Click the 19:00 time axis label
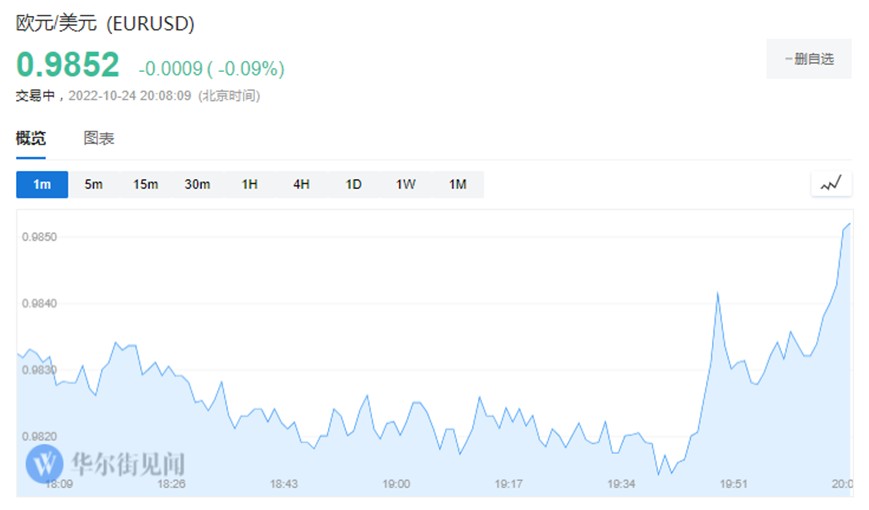Viewport: 869px width, 510px height. pyautogui.click(x=396, y=484)
